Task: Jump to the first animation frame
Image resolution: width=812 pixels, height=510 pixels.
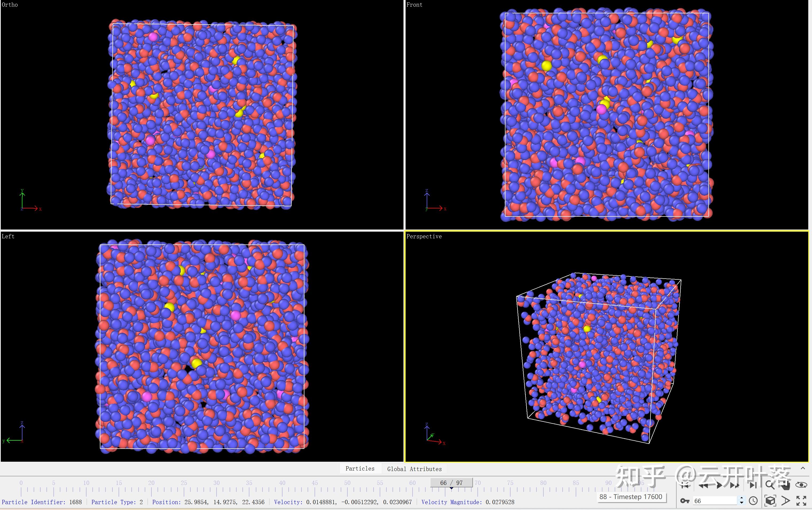Action: pos(685,485)
